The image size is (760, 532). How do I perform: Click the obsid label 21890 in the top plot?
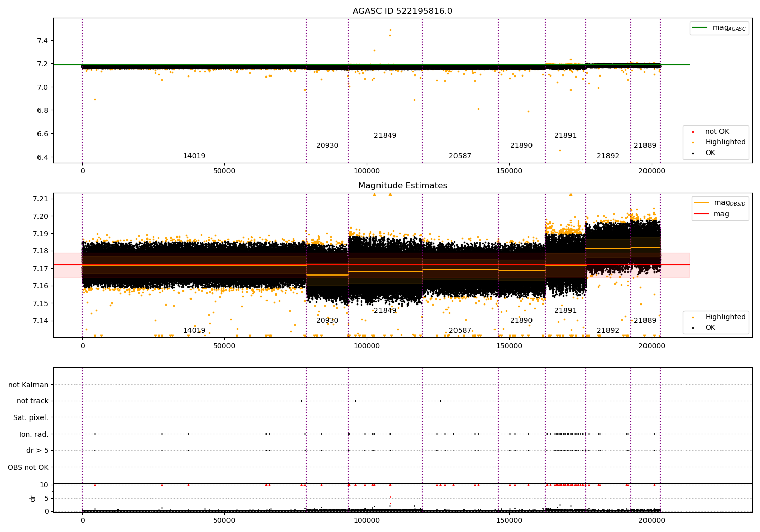click(521, 146)
